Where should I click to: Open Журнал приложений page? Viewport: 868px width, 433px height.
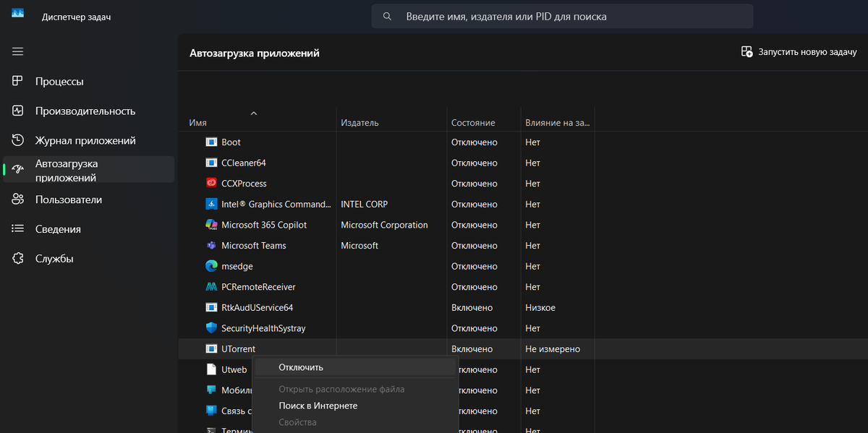tap(88, 140)
